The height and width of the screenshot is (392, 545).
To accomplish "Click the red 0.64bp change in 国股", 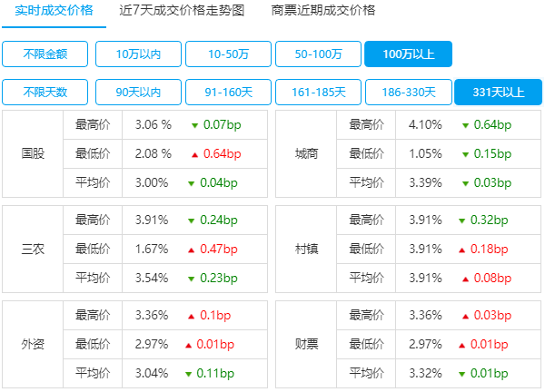I will (223, 153).
